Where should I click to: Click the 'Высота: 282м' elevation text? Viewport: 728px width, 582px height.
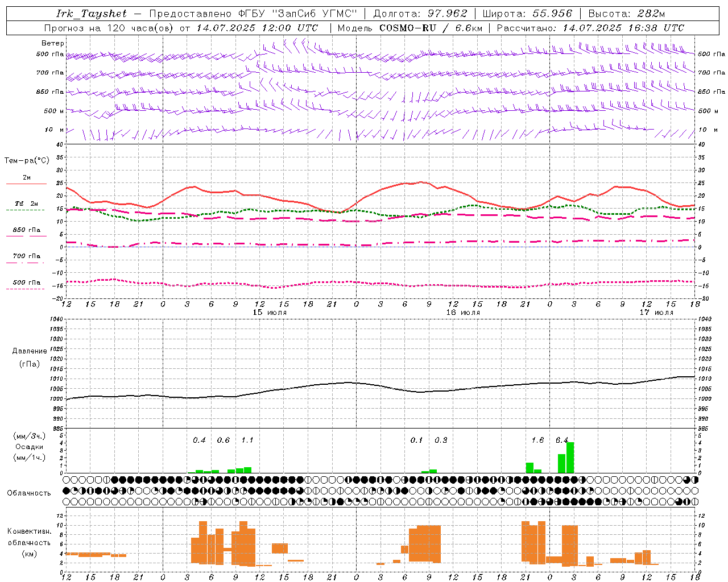coord(627,14)
